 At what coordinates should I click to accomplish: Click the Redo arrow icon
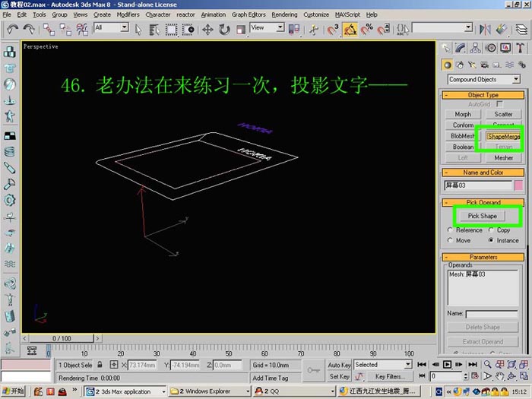pyautogui.click(x=29, y=30)
